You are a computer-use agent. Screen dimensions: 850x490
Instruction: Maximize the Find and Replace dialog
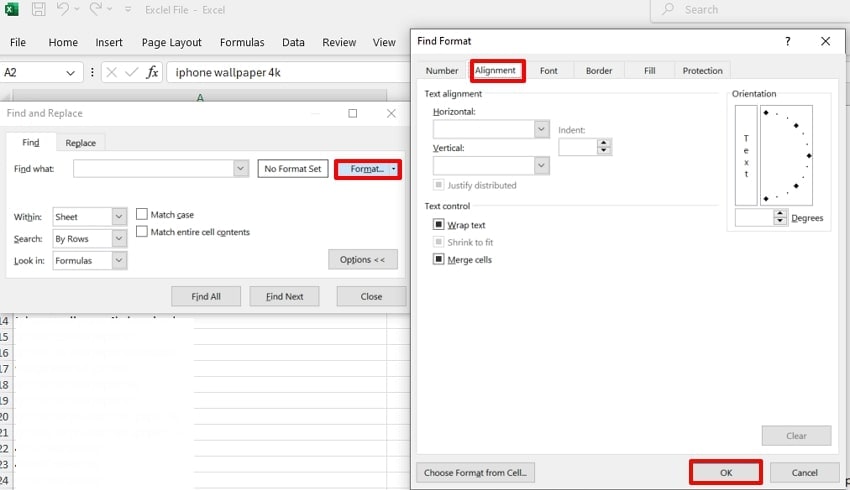click(x=352, y=113)
